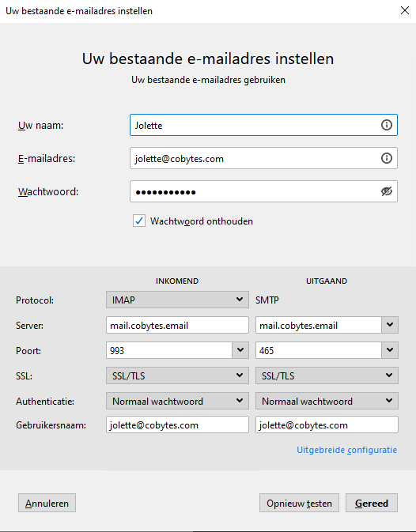Open the incoming port 993 dropdown arrow
The width and height of the screenshot is (416, 532).
(x=240, y=350)
